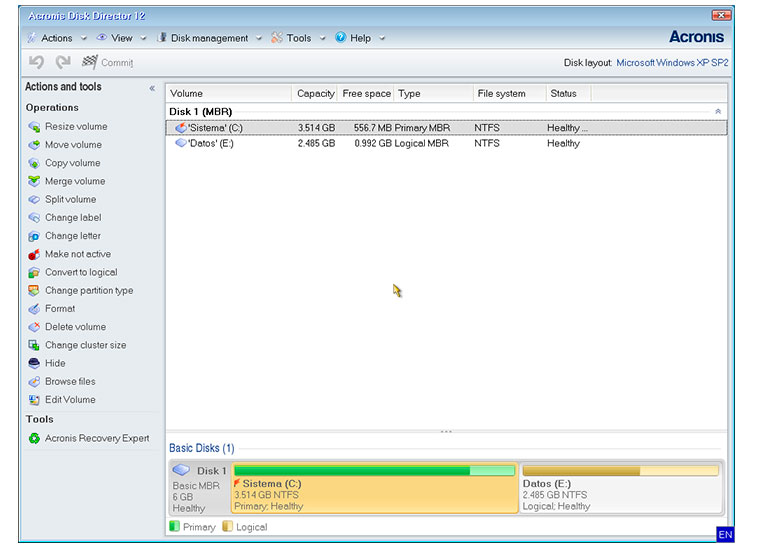Click the Copy volume icon

click(34, 163)
